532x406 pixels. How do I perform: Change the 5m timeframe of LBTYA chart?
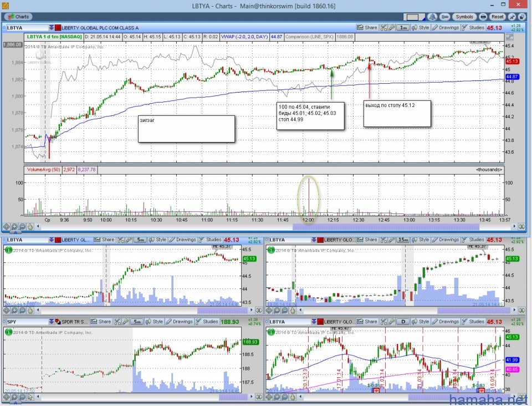tap(140, 240)
